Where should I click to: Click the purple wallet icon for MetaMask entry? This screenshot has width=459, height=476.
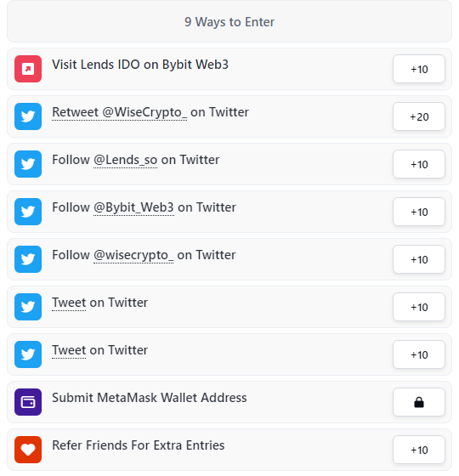coord(28,402)
